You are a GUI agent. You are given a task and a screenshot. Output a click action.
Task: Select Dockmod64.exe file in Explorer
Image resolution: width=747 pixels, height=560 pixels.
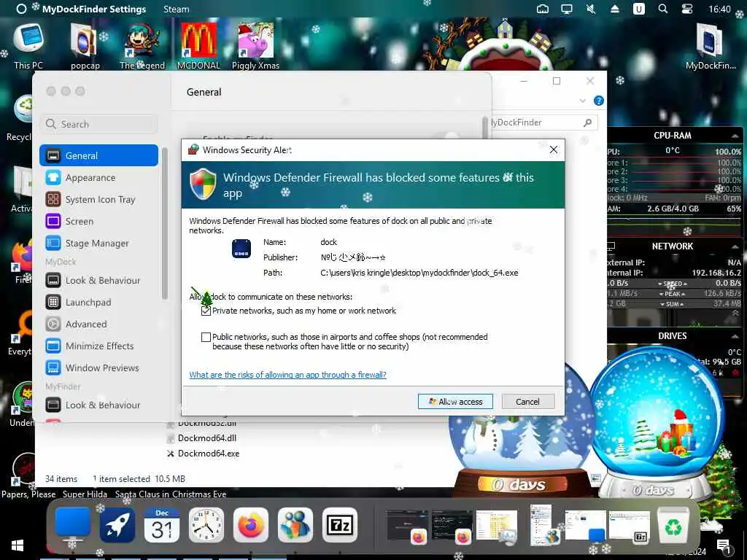coord(208,454)
